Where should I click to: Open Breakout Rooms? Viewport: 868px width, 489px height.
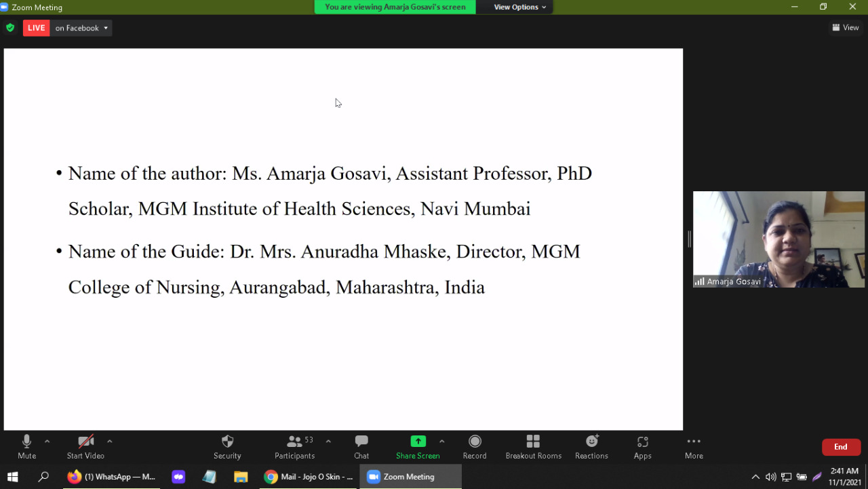[533, 447]
